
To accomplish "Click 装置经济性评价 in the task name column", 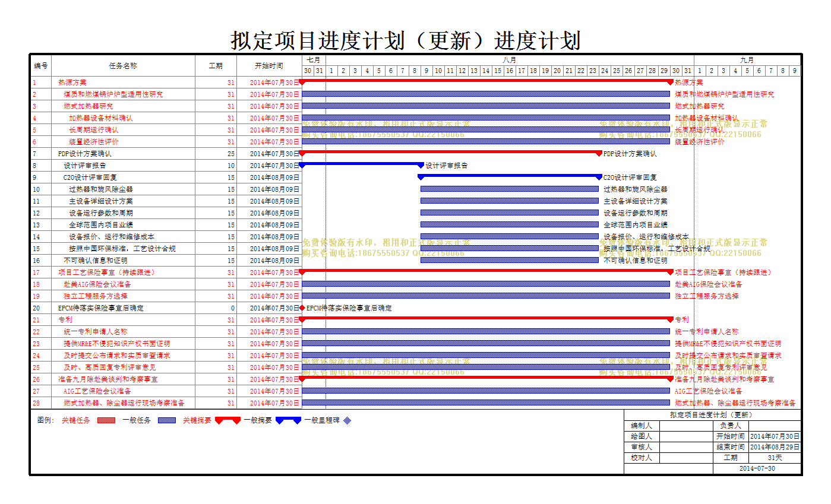I will [x=94, y=142].
